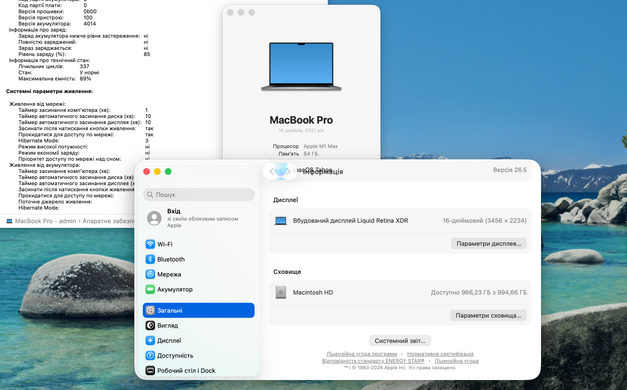Select the highlighted Загальні sidebar item

(x=198, y=310)
